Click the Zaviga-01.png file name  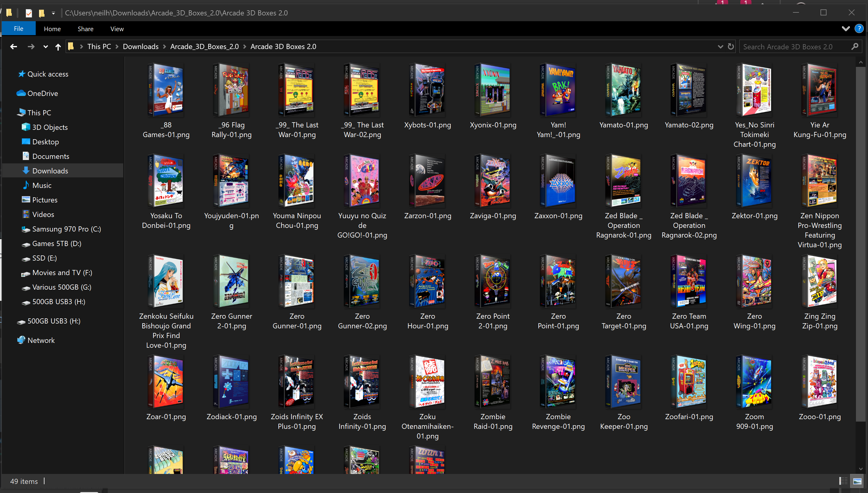tap(493, 216)
